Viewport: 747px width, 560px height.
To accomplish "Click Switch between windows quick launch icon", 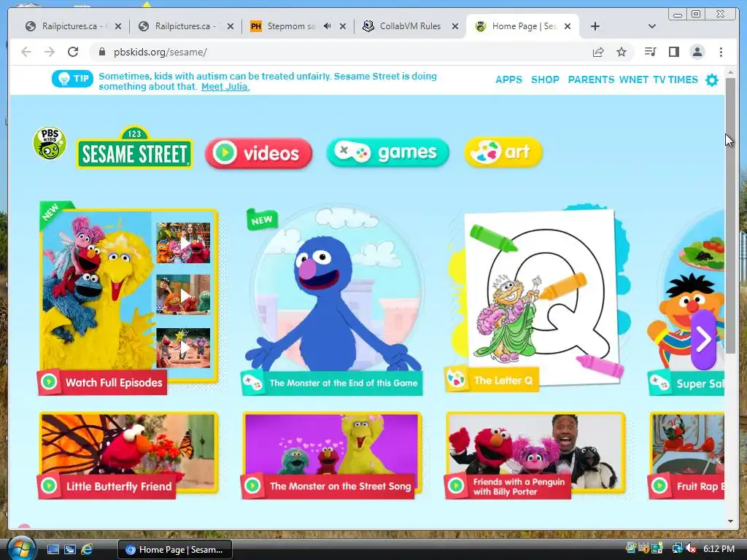I will click(69, 549).
